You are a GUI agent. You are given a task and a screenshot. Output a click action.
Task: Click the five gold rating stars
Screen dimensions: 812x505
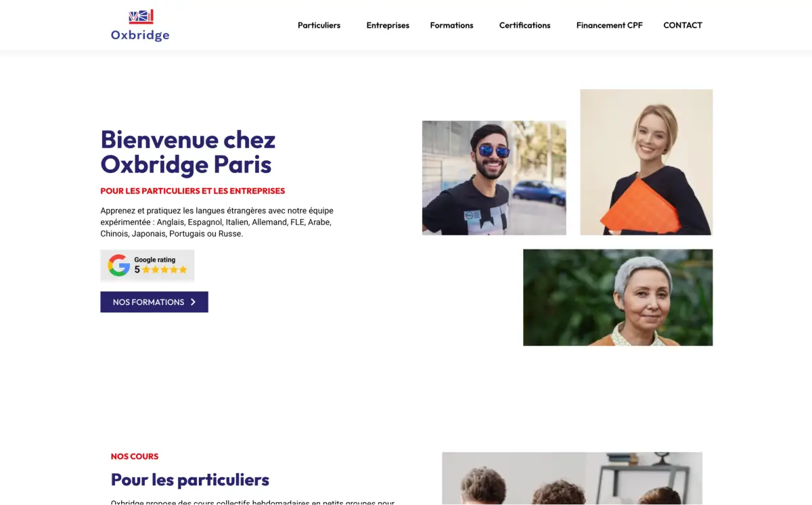[164, 270]
